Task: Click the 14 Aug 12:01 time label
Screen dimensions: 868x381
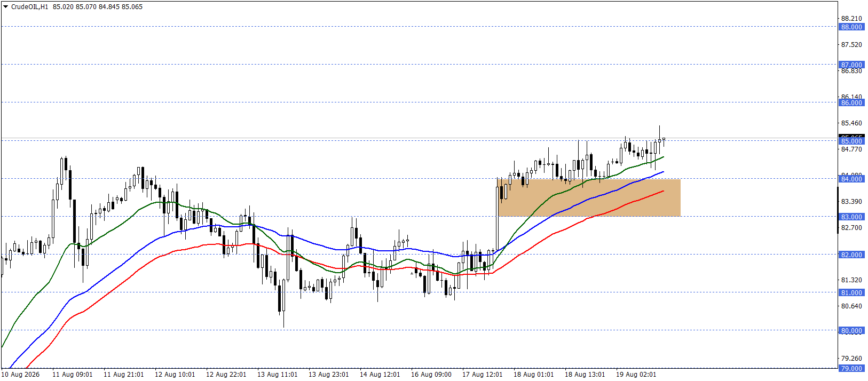Action: pos(380,375)
